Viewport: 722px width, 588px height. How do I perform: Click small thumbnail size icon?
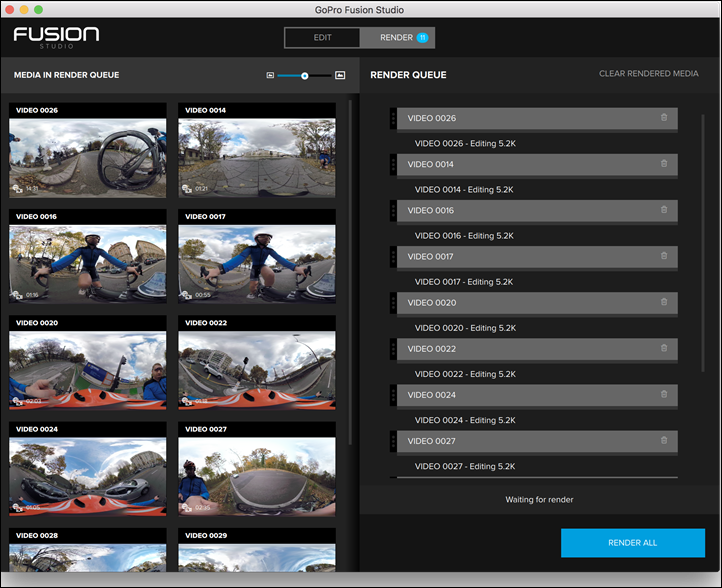coord(270,75)
